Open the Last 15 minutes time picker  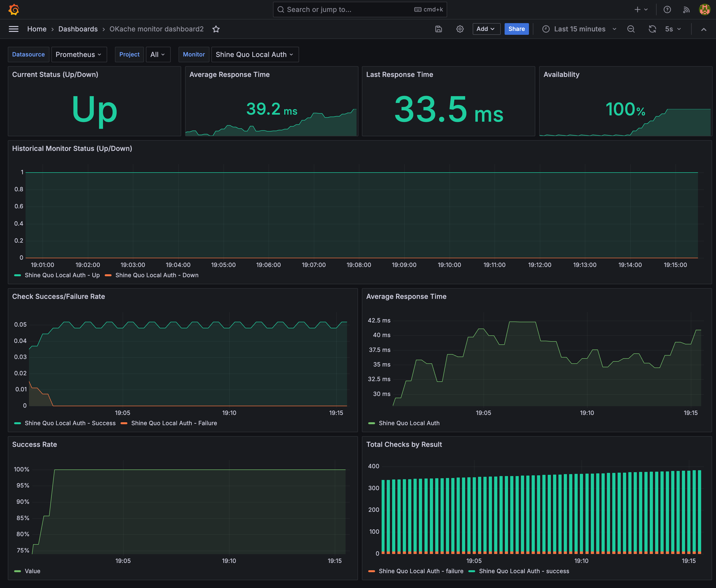click(x=579, y=29)
